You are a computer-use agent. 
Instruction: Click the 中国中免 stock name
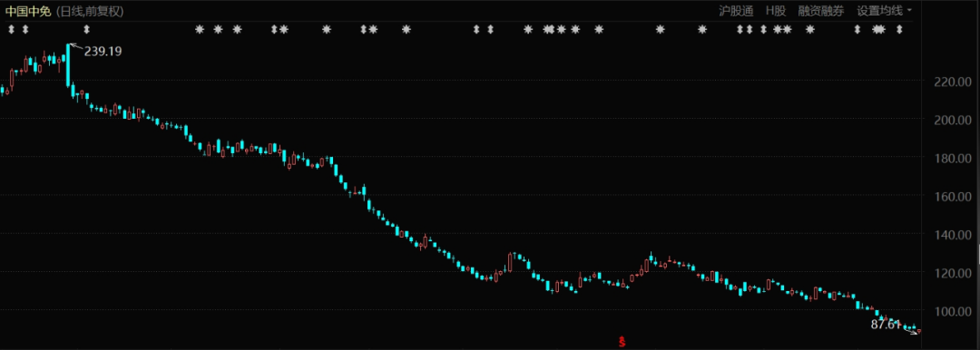pyautogui.click(x=28, y=11)
